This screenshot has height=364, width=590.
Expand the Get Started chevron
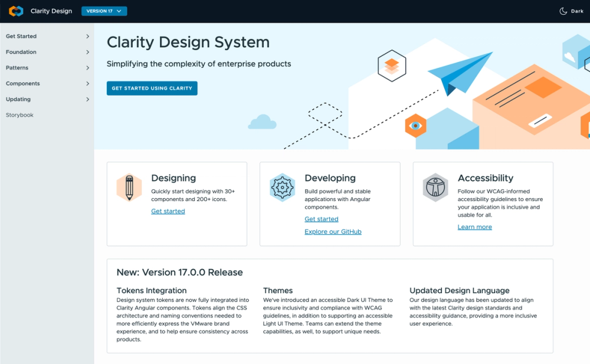pyautogui.click(x=87, y=36)
